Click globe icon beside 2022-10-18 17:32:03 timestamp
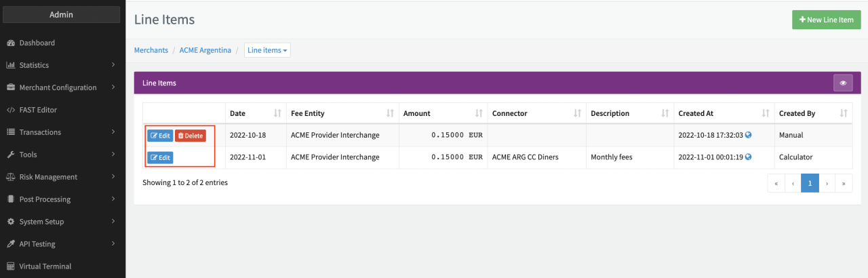Image resolution: width=868 pixels, height=278 pixels. tap(749, 136)
